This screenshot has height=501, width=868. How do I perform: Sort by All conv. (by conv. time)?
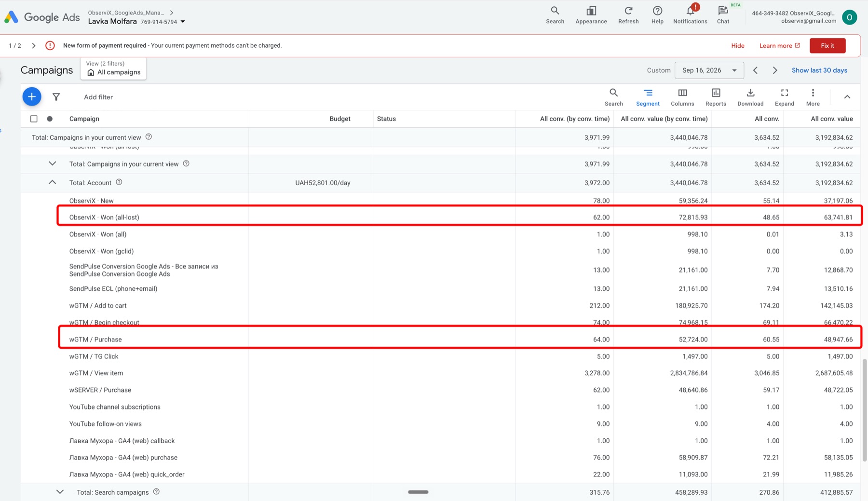(575, 119)
